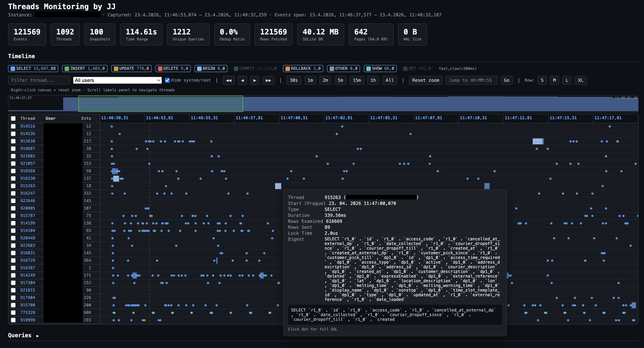Click the Go button next to the jump field
Screen dimensions: 644x348
tap(506, 80)
